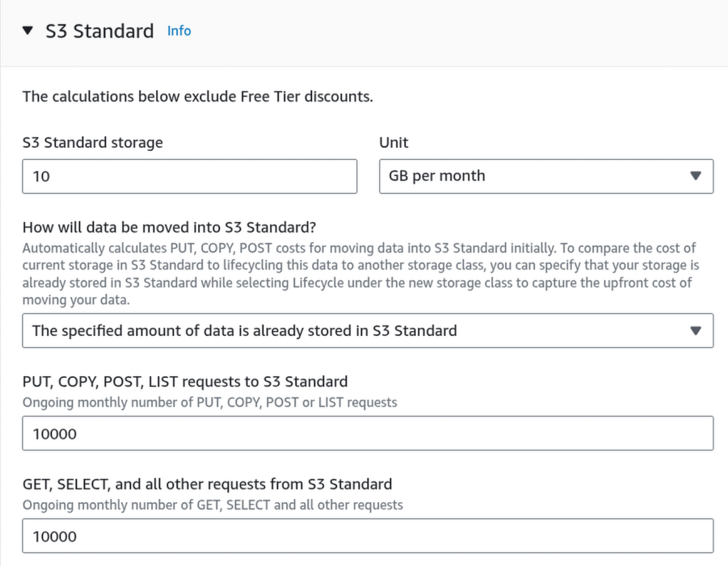Click the 'Ongoing monthly number of GET' hint
This screenshot has height=566, width=728.
pos(212,505)
